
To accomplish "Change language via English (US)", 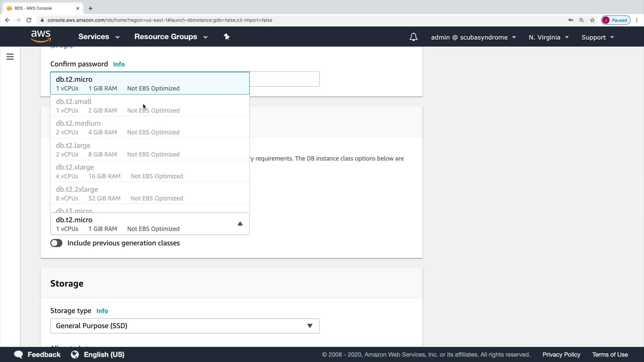I will tap(98, 354).
